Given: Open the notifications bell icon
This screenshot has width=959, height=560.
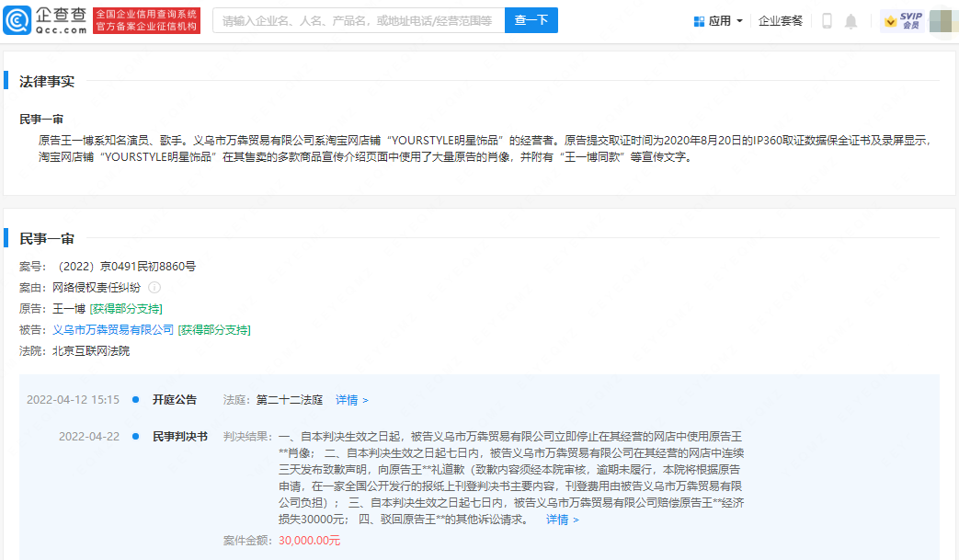Looking at the screenshot, I should pyautogui.click(x=851, y=21).
